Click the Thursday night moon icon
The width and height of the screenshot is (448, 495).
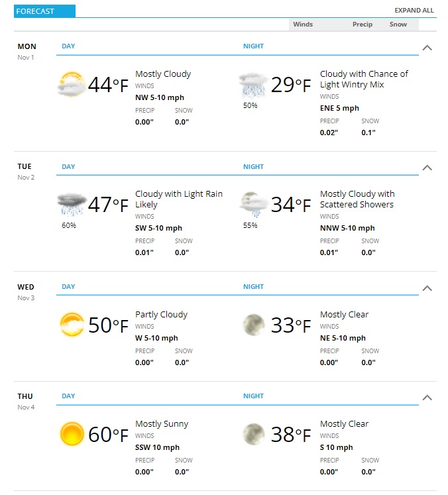click(254, 434)
